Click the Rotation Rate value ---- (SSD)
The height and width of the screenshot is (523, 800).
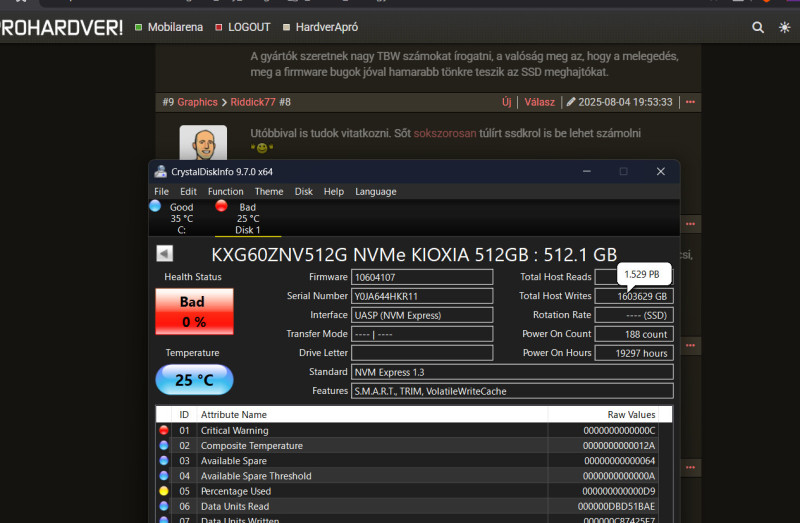pyautogui.click(x=634, y=315)
